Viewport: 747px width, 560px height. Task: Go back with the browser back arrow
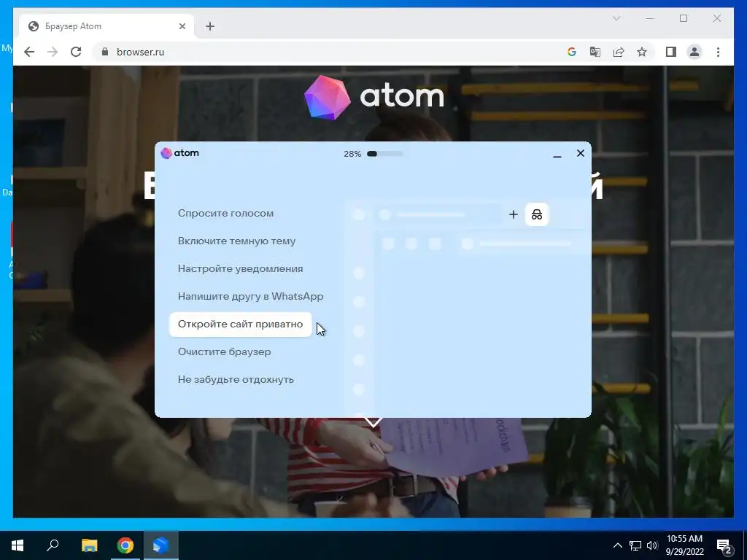29,52
